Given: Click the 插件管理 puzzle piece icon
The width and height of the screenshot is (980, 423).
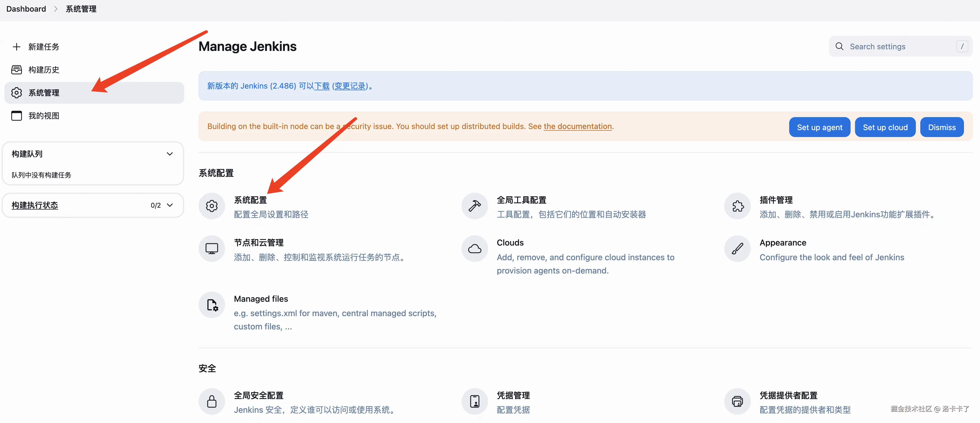Looking at the screenshot, I should pos(737,206).
